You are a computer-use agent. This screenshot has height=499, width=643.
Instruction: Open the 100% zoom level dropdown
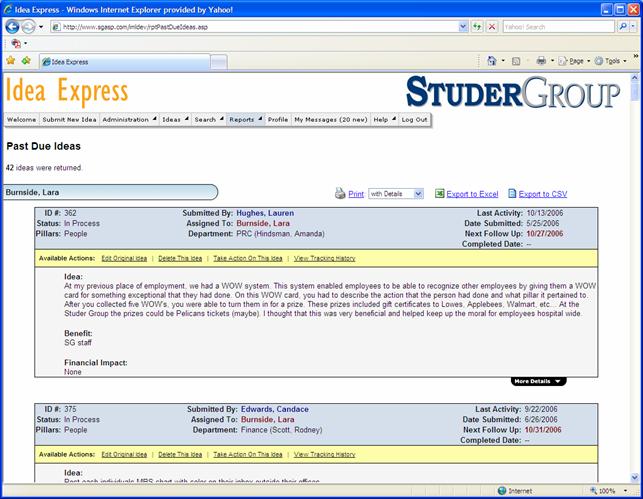(625, 491)
